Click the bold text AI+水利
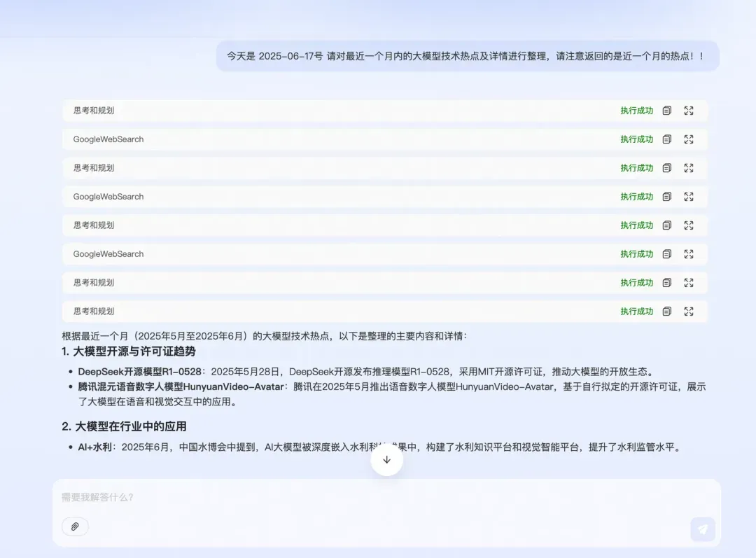 point(95,447)
